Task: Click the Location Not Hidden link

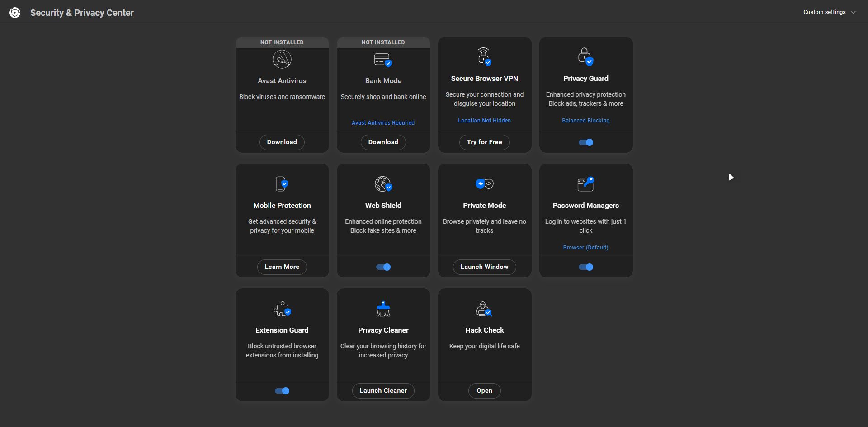Action: [x=485, y=121]
